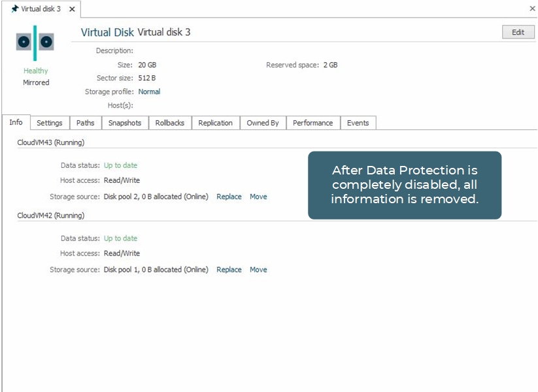Image resolution: width=538 pixels, height=392 pixels.
Task: Switch to the Owned By tab
Action: pyautogui.click(x=263, y=123)
